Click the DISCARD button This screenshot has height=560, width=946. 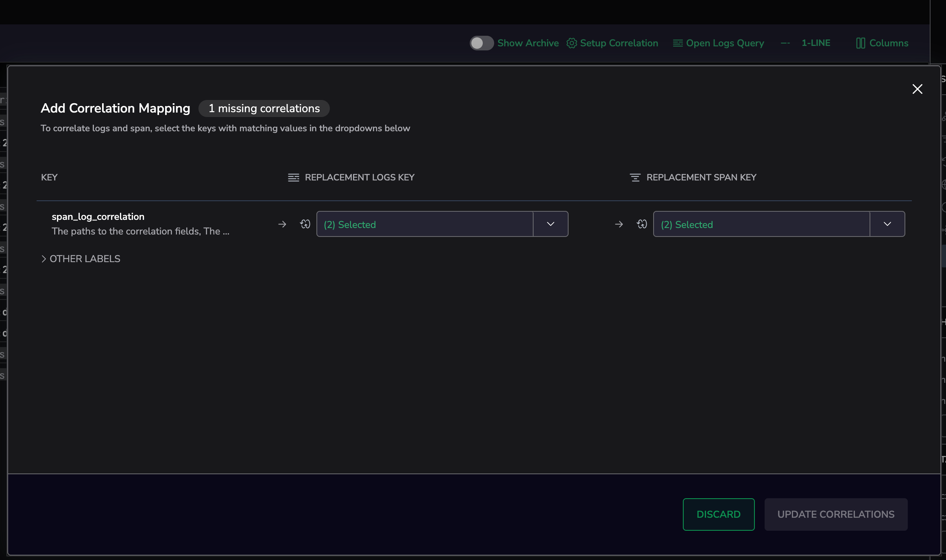719,514
